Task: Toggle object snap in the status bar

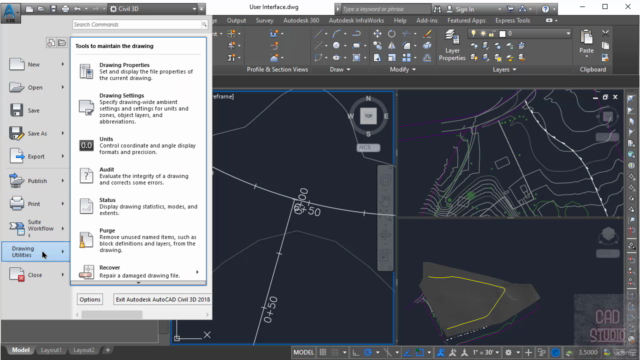Action: click(x=420, y=352)
